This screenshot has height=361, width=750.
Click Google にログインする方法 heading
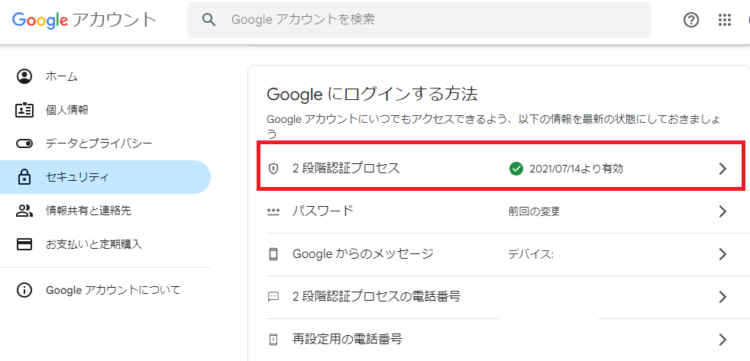pyautogui.click(x=372, y=94)
